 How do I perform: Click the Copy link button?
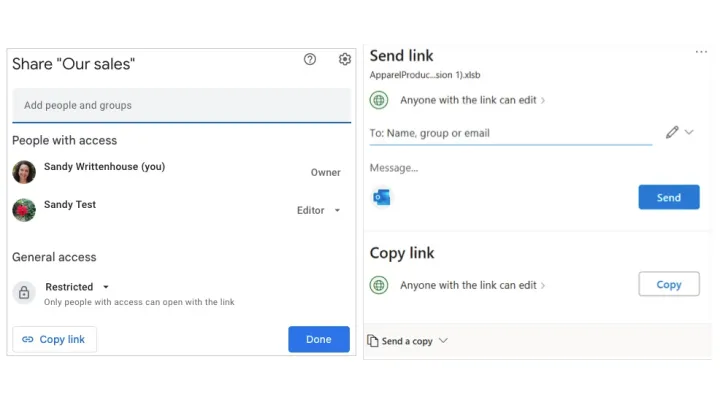click(x=54, y=339)
